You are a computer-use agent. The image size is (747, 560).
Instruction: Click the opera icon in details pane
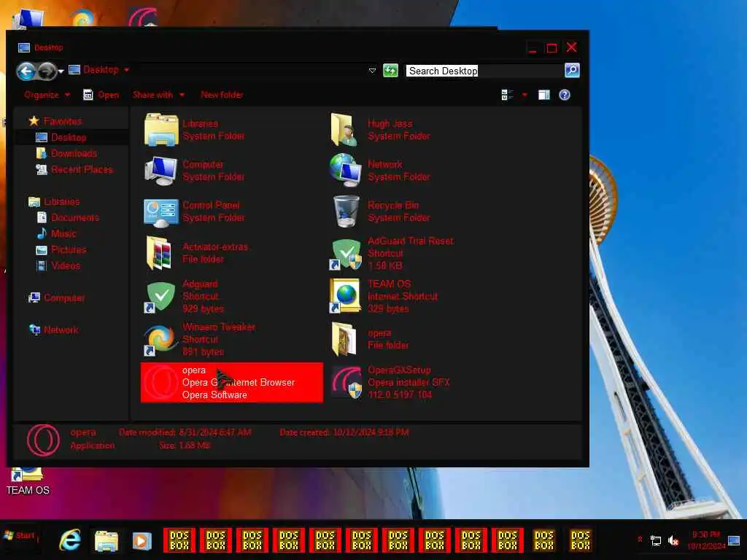(x=43, y=440)
